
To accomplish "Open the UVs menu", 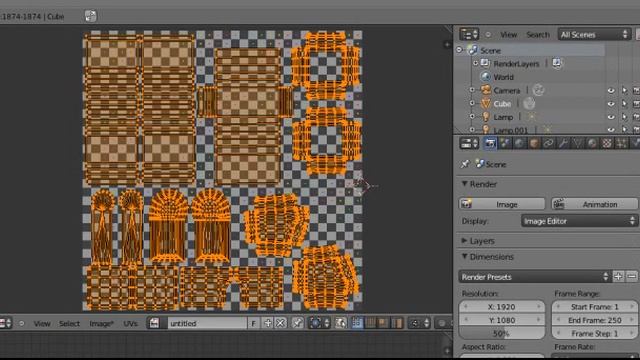I will pyautogui.click(x=130, y=323).
